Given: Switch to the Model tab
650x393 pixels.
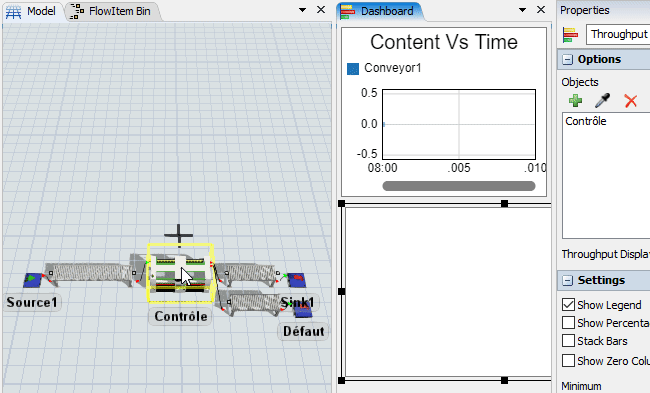Looking at the screenshot, I should click(x=32, y=11).
